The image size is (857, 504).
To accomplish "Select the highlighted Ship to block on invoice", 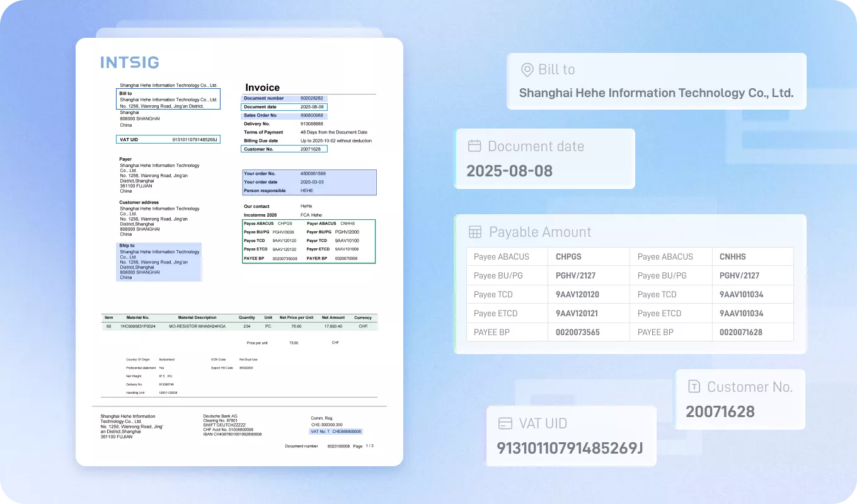I will point(159,261).
